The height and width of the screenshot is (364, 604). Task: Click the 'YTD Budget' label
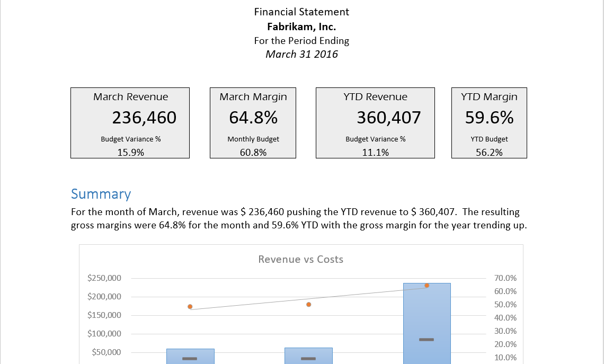(x=489, y=139)
